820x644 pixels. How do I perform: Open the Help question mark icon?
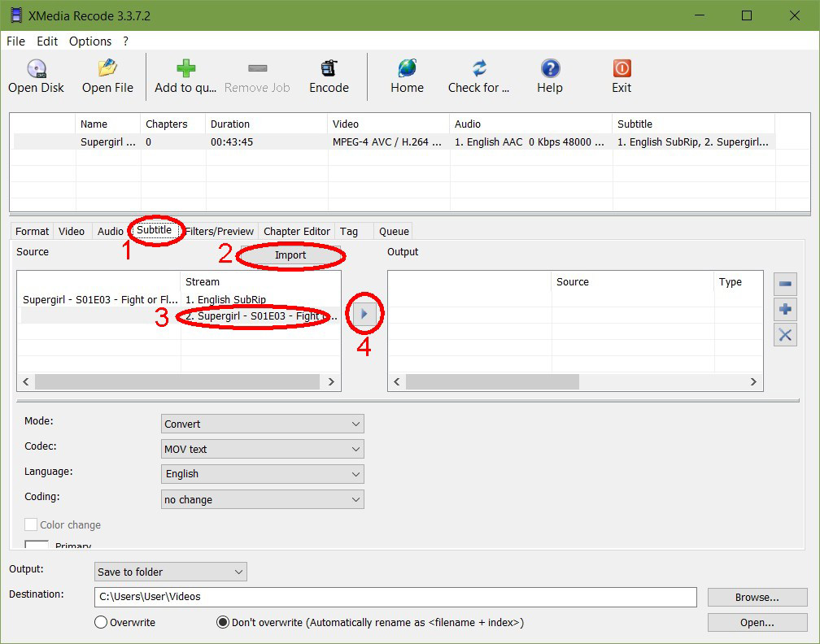[x=550, y=68]
